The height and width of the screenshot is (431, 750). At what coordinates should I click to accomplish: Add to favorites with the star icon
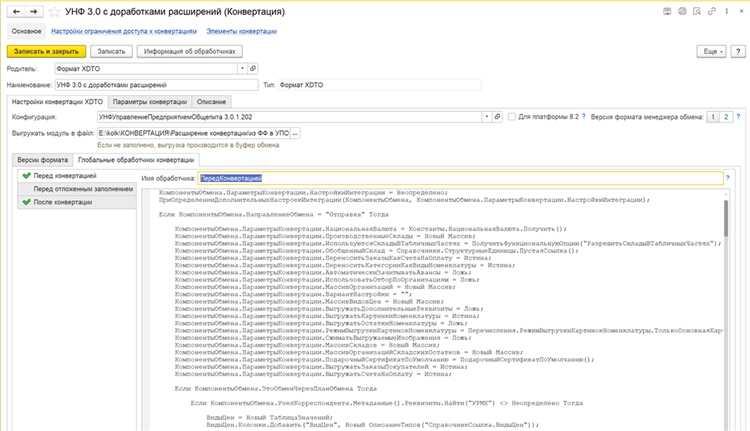tap(55, 11)
